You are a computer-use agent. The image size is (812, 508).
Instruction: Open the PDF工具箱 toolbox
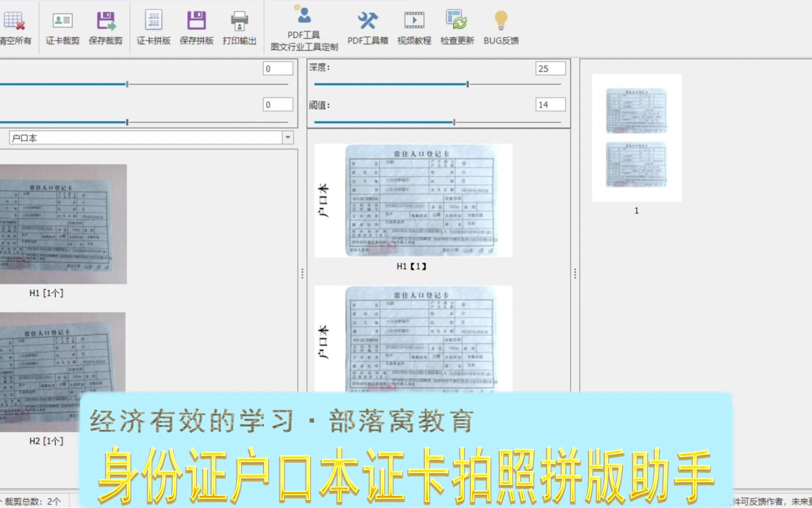click(x=367, y=28)
